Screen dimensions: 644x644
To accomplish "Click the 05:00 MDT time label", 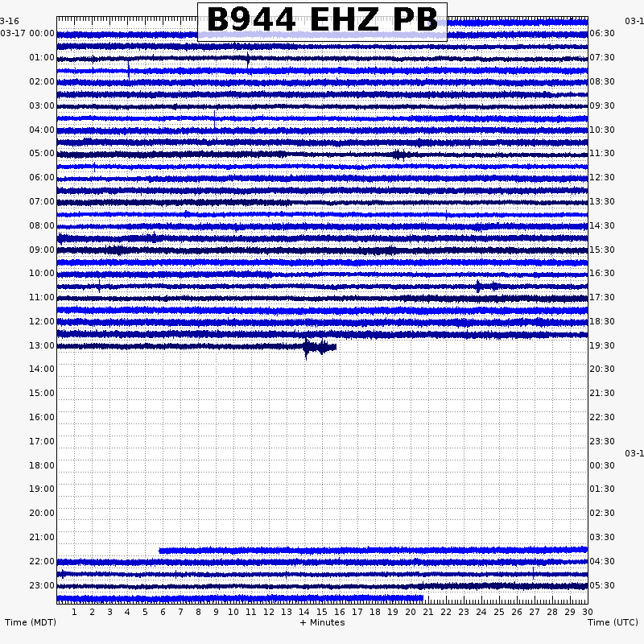I will click(42, 154).
